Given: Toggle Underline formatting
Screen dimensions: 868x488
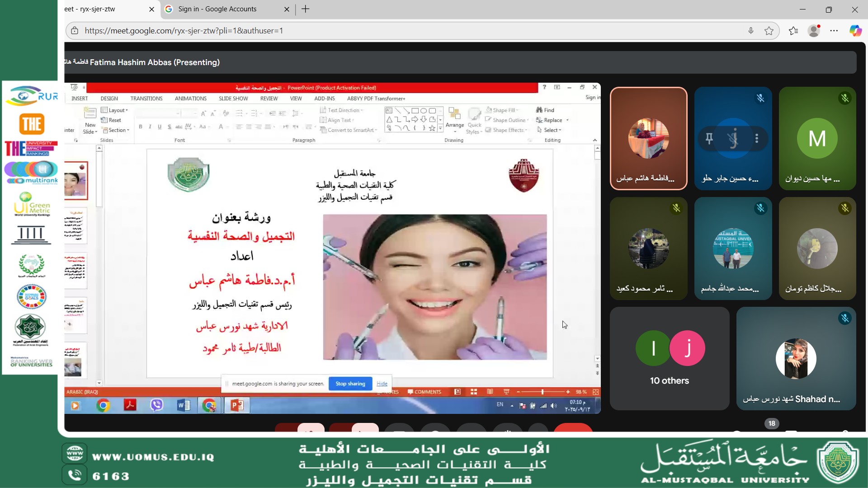Looking at the screenshot, I should [x=160, y=127].
